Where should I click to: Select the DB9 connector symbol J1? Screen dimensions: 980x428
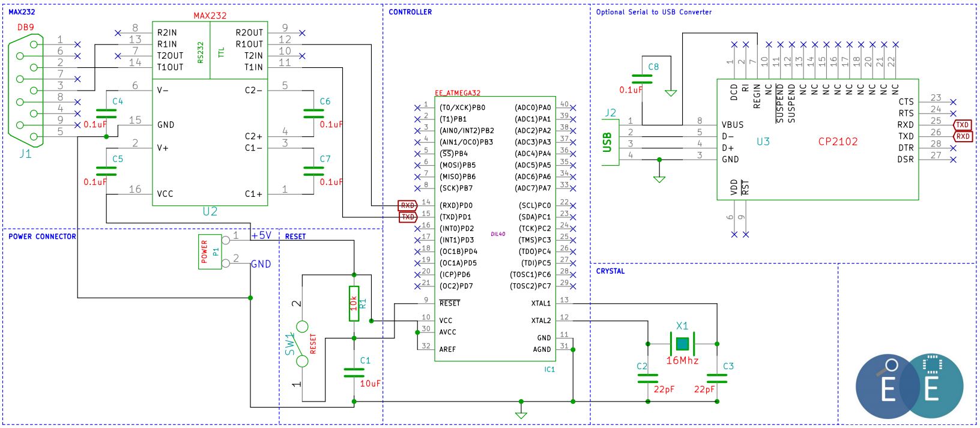pyautogui.click(x=25, y=90)
